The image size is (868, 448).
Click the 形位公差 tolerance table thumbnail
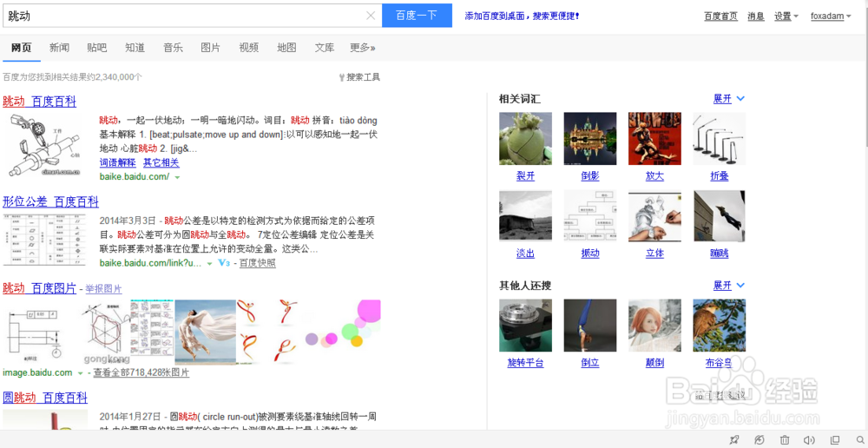pyautogui.click(x=44, y=240)
